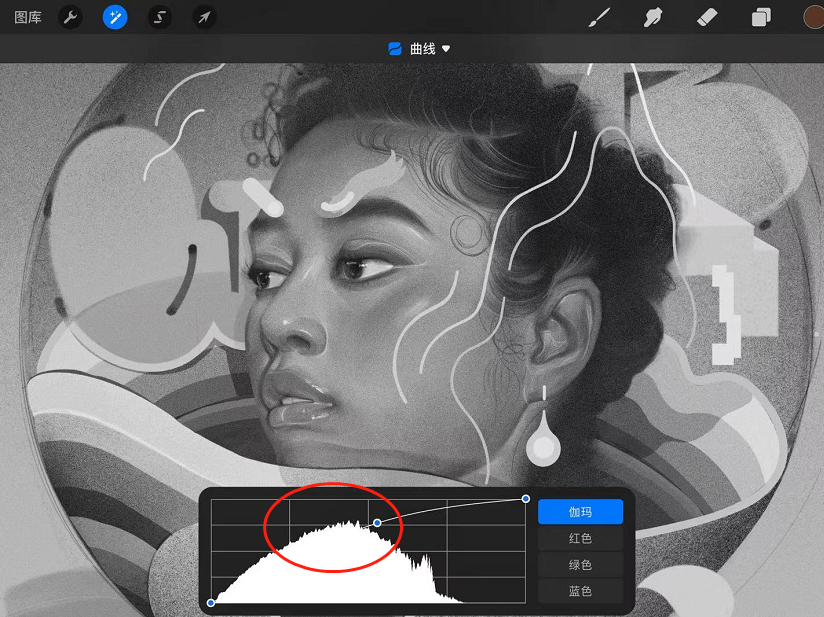
Task: Click the blue layer icon beside 曲线
Action: 395,49
